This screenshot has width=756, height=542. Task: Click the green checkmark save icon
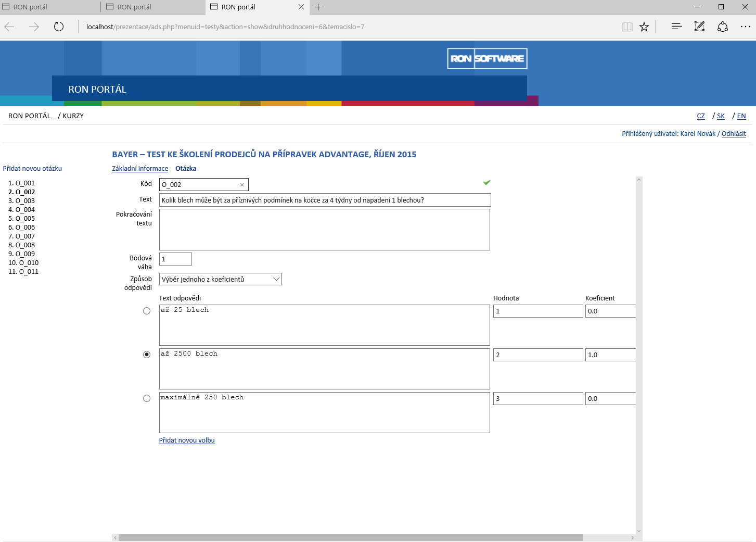pos(487,182)
